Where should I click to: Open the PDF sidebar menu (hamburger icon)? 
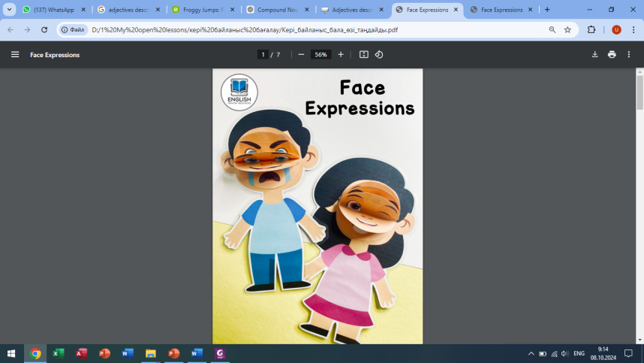[x=15, y=54]
